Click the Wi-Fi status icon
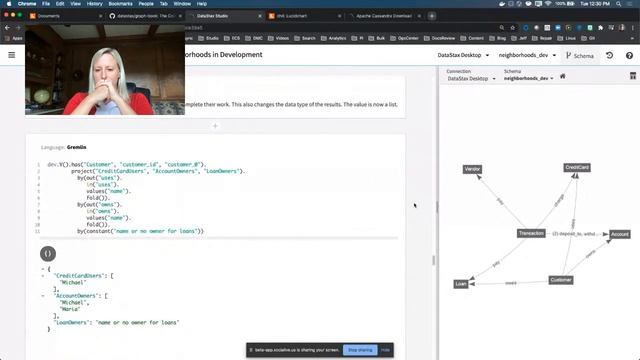Image resolution: width=640 pixels, height=360 pixels. click(548, 4)
